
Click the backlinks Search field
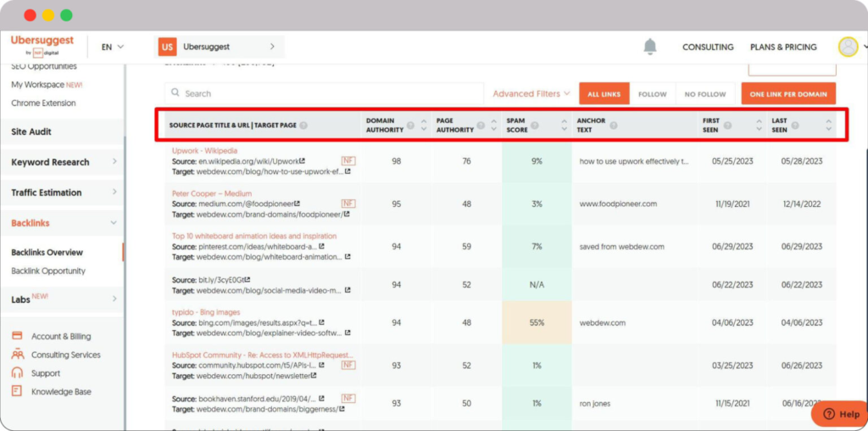[x=325, y=93]
